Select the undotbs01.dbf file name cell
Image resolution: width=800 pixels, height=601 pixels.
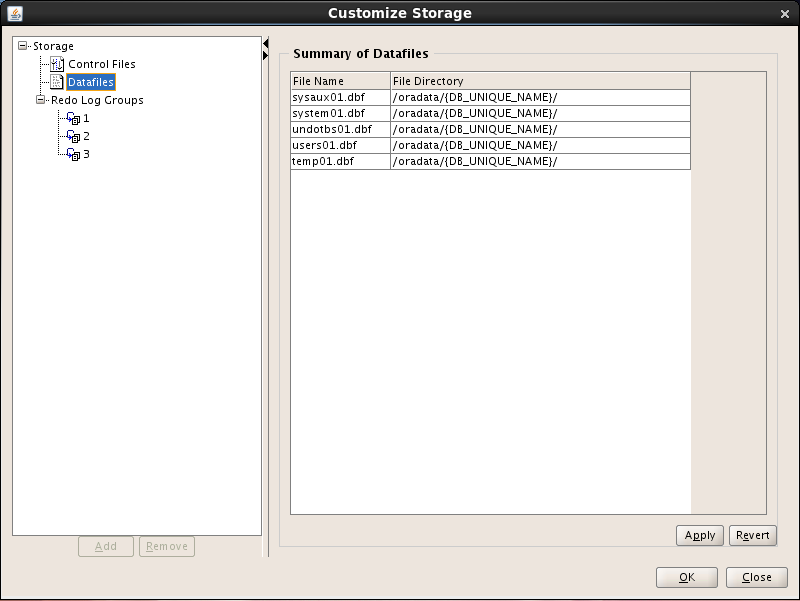point(340,129)
